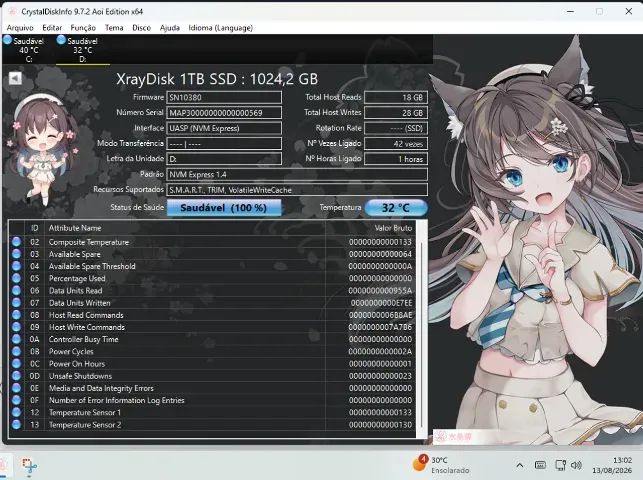Click status icon of Data Units Read row
The height and width of the screenshot is (480, 643).
(16, 291)
